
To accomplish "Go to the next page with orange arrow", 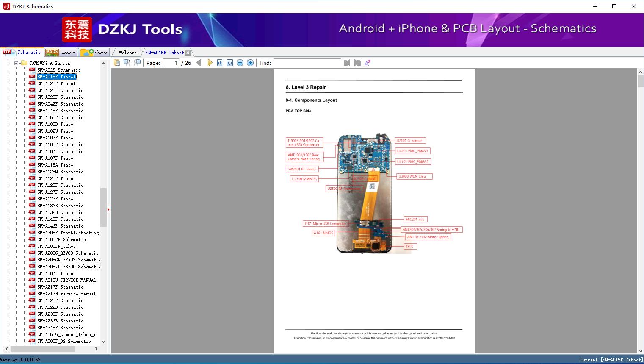I will pos(210,63).
